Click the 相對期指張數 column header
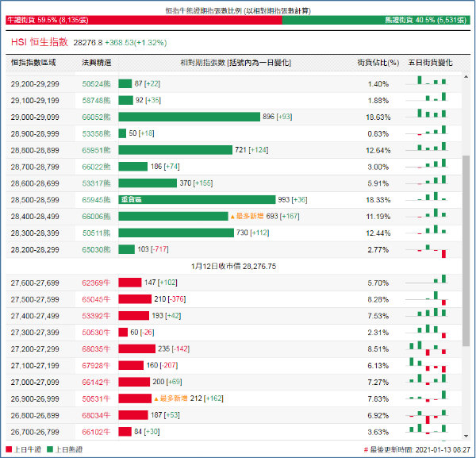This screenshot has height=458, width=476. tap(236, 63)
